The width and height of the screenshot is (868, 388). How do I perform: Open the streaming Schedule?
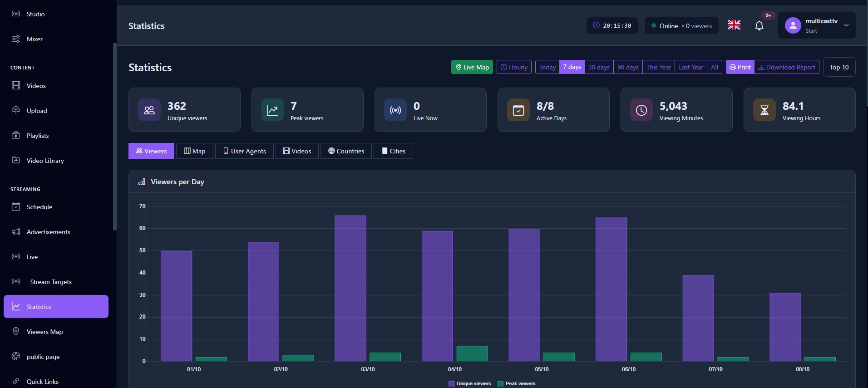(56, 207)
